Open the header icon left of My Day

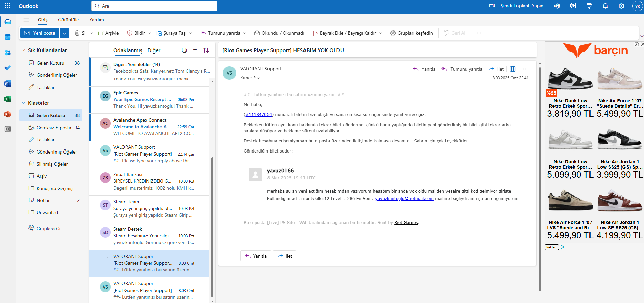point(573,6)
